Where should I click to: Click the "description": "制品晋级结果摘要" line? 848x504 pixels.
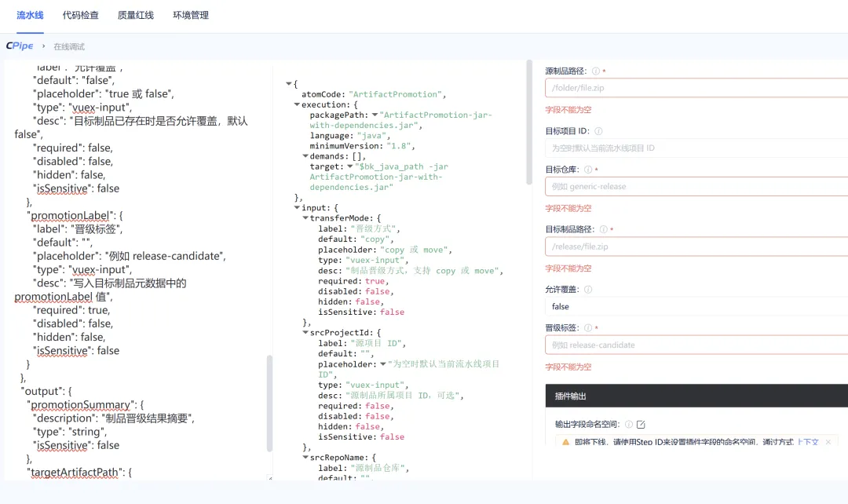[114, 418]
